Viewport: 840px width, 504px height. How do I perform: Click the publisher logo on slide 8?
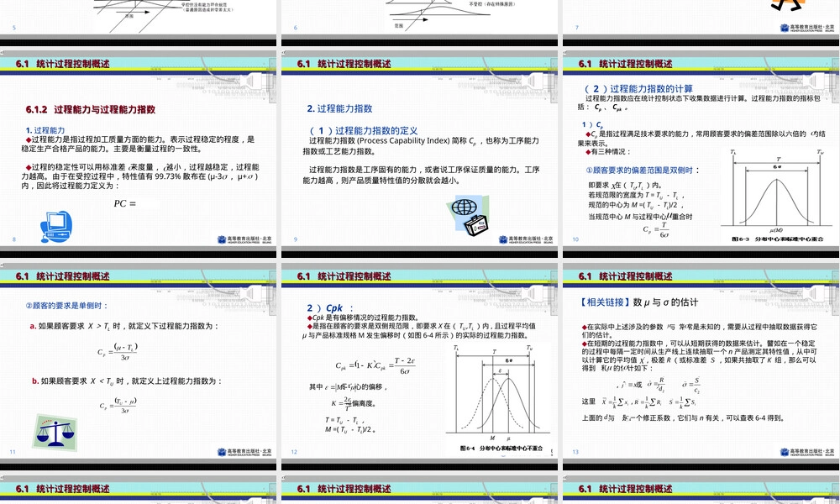(244, 239)
